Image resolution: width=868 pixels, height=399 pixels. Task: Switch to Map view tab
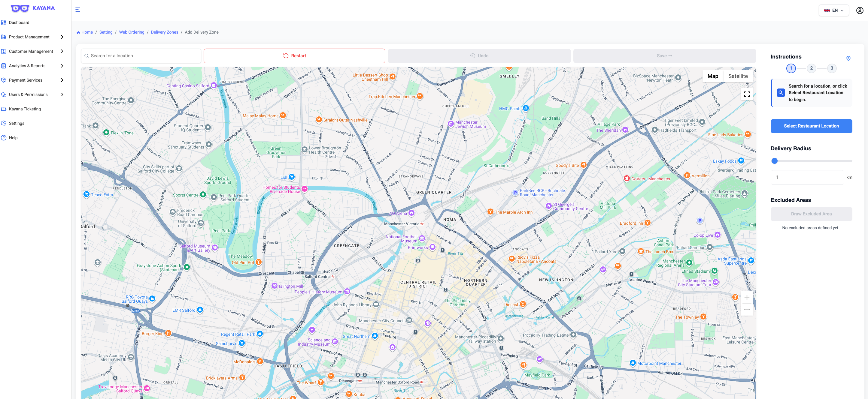click(x=712, y=76)
